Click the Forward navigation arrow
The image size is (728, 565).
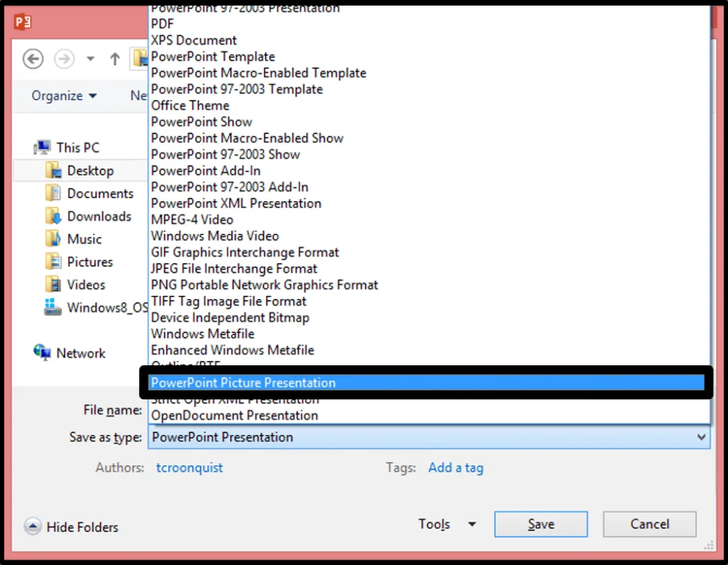(64, 59)
